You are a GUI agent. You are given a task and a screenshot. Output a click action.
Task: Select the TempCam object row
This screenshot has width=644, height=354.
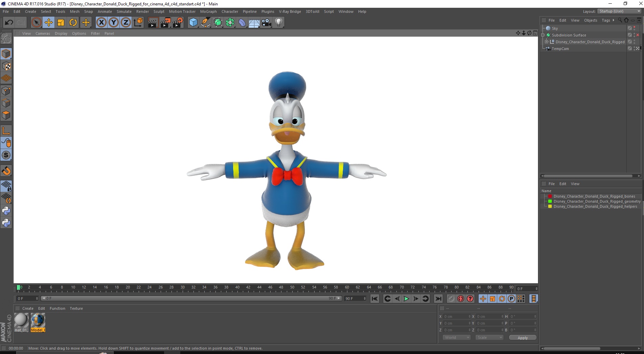click(583, 49)
